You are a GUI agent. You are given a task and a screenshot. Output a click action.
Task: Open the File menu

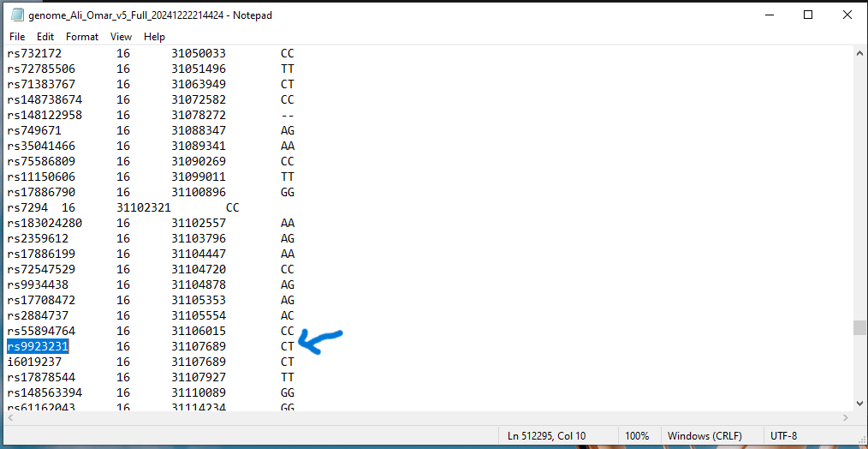17,37
